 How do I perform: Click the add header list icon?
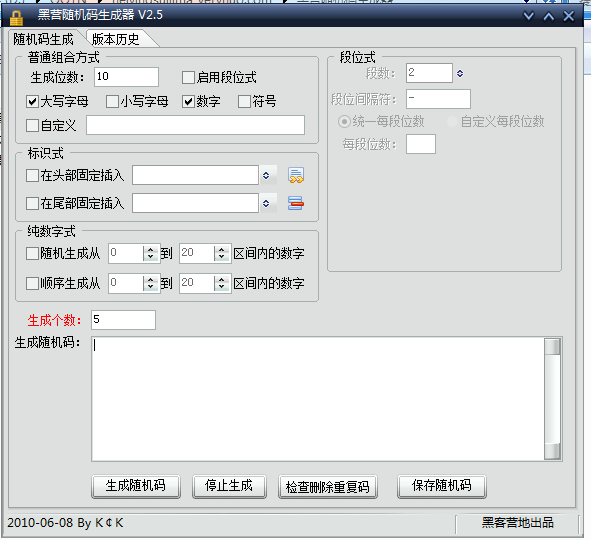[296, 175]
